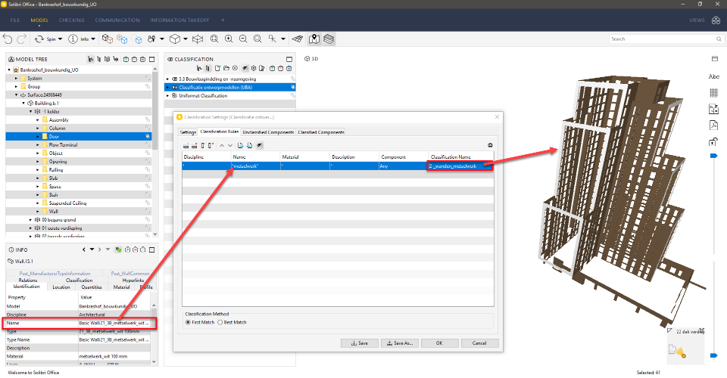Click lower blue slider handle in 3D view
The width and height of the screenshot is (727, 378).
coord(714,356)
